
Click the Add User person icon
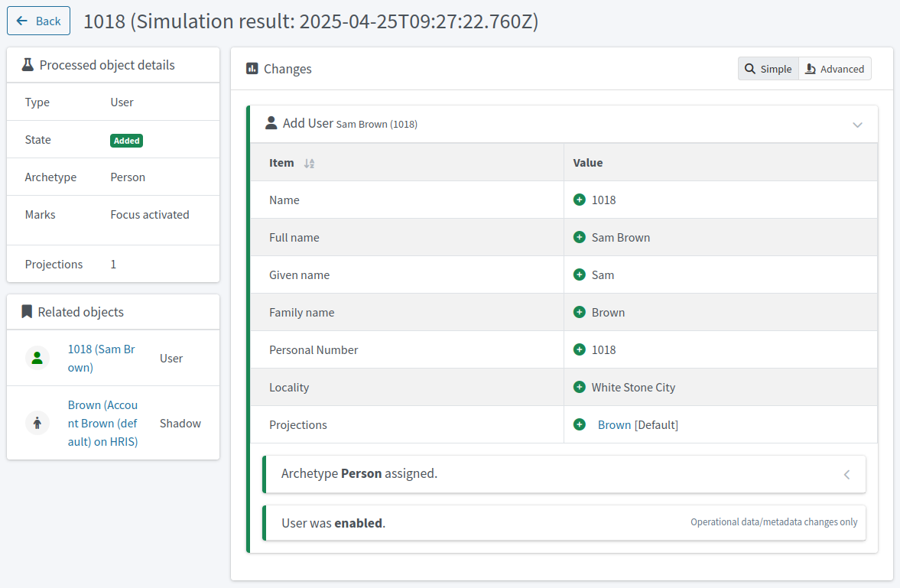pos(273,123)
